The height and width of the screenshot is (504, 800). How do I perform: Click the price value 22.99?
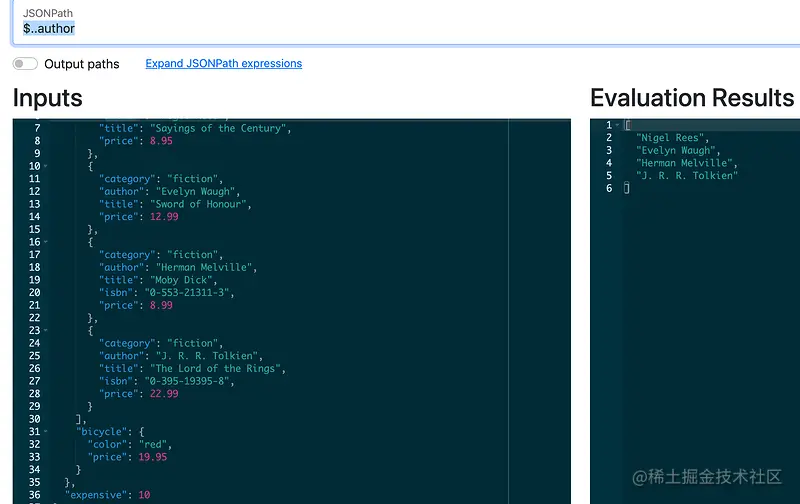tap(164, 394)
